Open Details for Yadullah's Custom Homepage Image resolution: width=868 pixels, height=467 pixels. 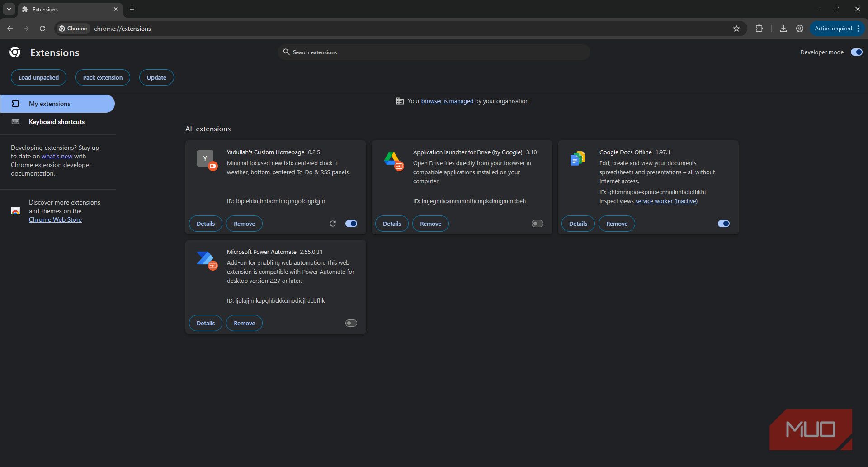(x=206, y=224)
